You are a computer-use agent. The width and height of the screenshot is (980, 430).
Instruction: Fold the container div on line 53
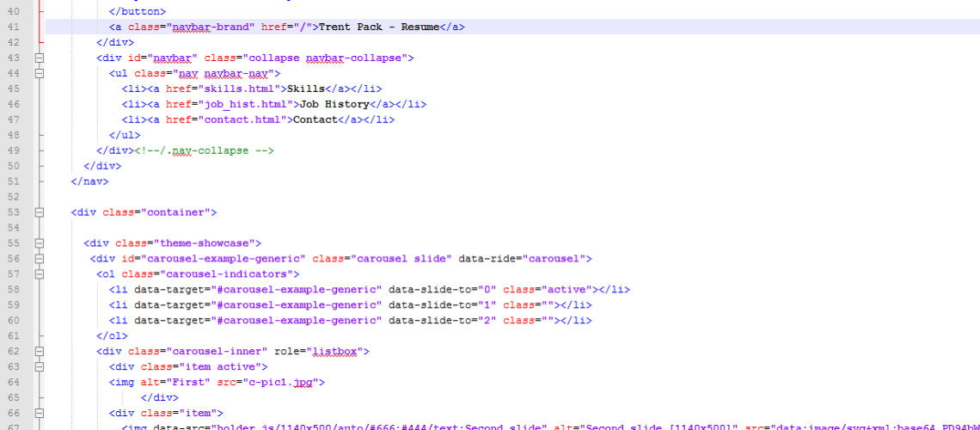39,212
